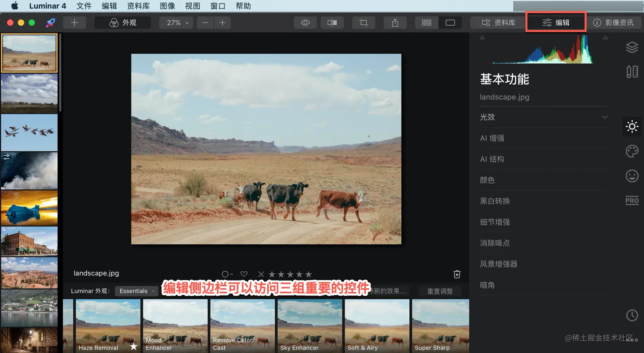Toggle the heart favorite icon
The width and height of the screenshot is (644, 353).
[244, 274]
